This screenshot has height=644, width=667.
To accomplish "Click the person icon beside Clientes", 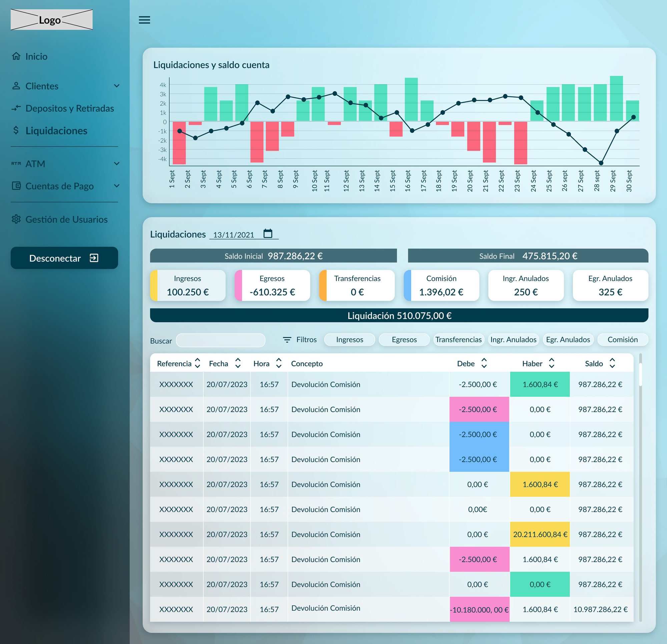I will [x=16, y=86].
